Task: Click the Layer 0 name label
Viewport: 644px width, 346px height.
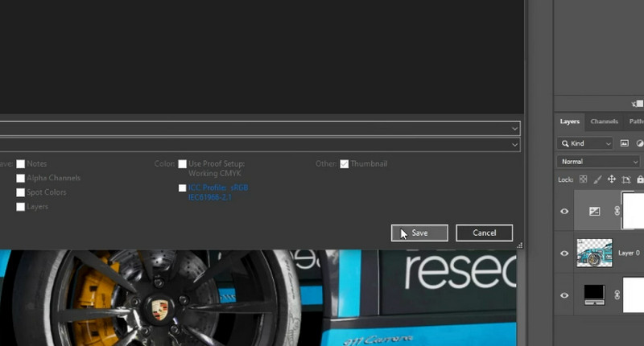Action: (x=629, y=253)
